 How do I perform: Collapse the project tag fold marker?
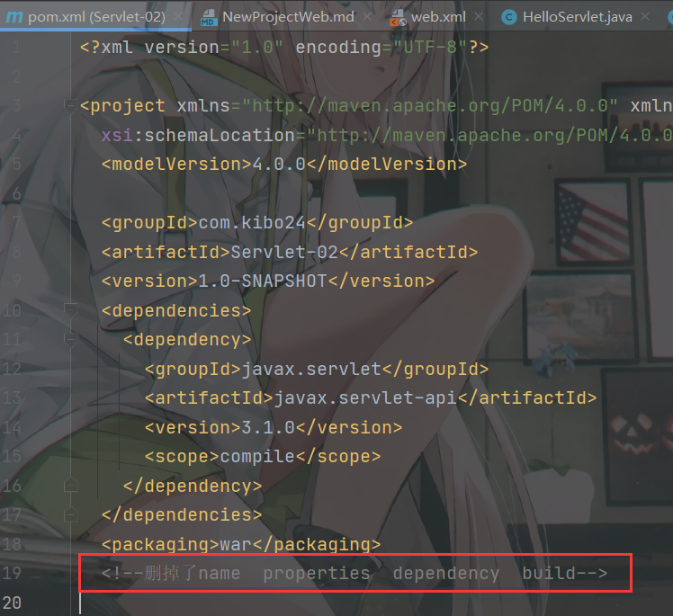71,106
